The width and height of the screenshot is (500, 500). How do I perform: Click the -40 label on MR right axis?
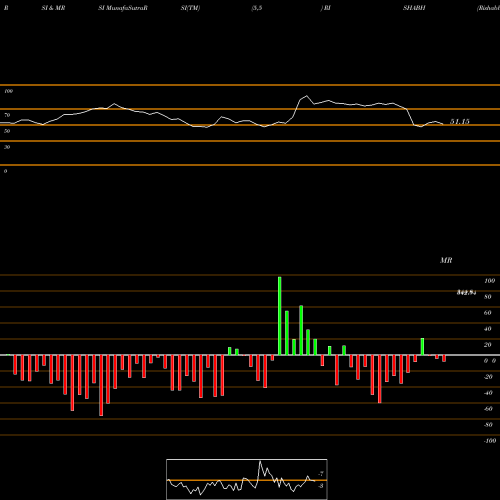(488, 393)
